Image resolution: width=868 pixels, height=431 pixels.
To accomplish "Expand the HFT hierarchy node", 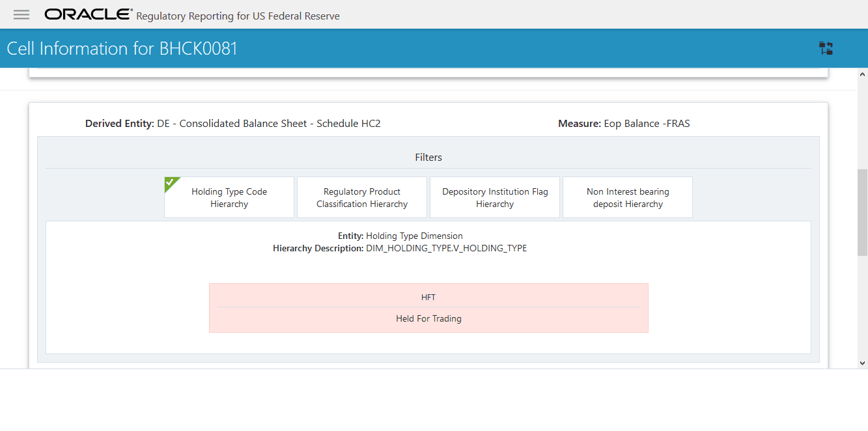I will click(428, 297).
